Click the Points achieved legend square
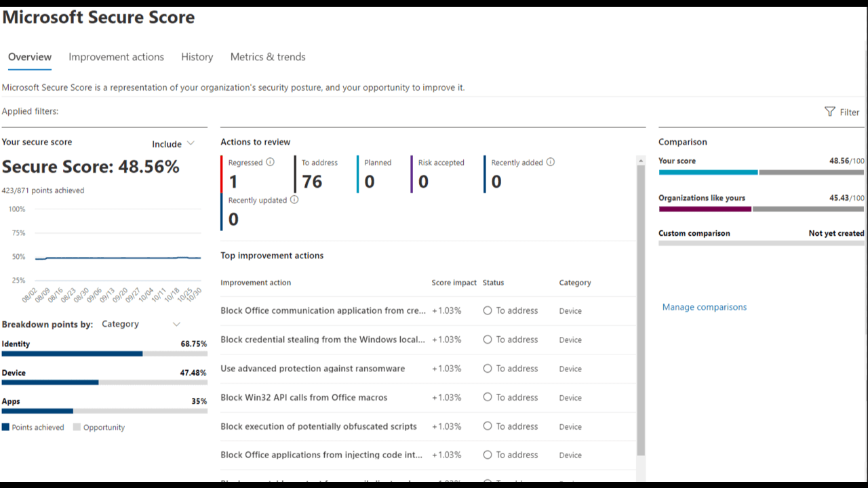This screenshot has width=868, height=488. click(6, 428)
